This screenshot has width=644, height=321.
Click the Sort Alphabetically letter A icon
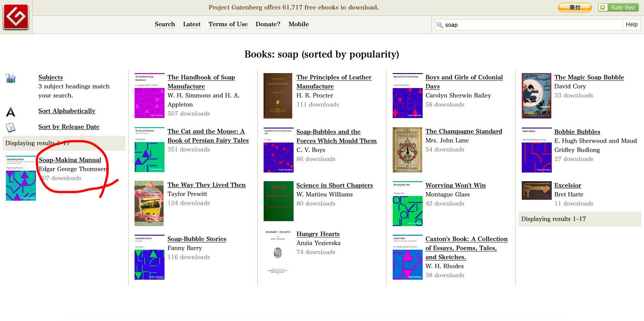click(10, 112)
